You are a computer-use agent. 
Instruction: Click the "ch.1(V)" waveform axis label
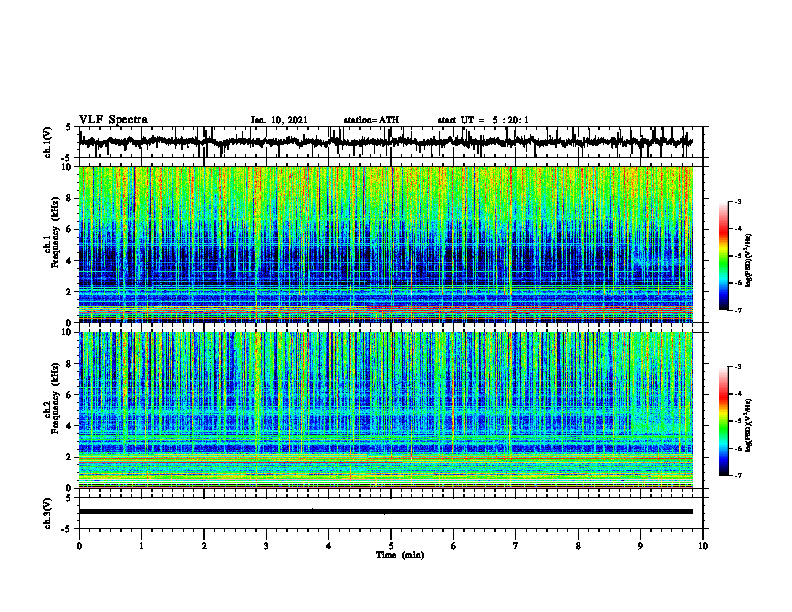(48, 142)
